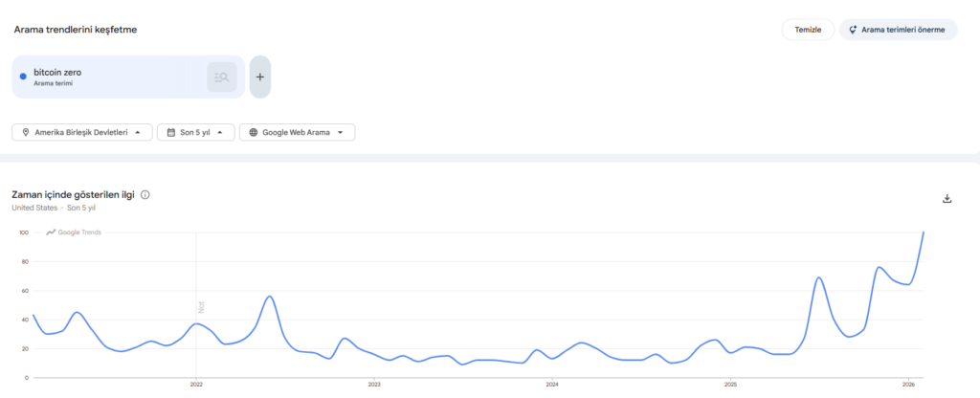Image resolution: width=980 pixels, height=398 pixels.
Task: Open the info icon beside Zaman içinde gösterilen ilgi
Action: coord(145,195)
